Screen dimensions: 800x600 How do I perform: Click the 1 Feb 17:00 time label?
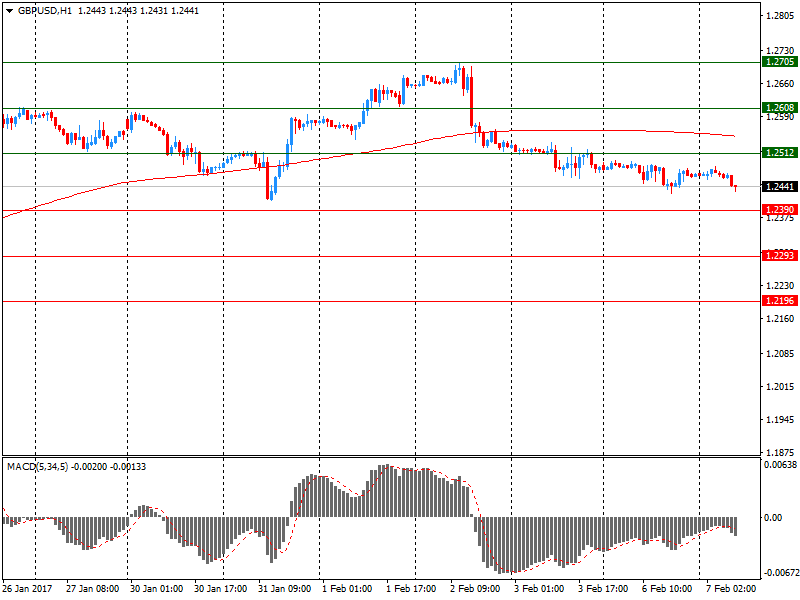[x=411, y=589]
